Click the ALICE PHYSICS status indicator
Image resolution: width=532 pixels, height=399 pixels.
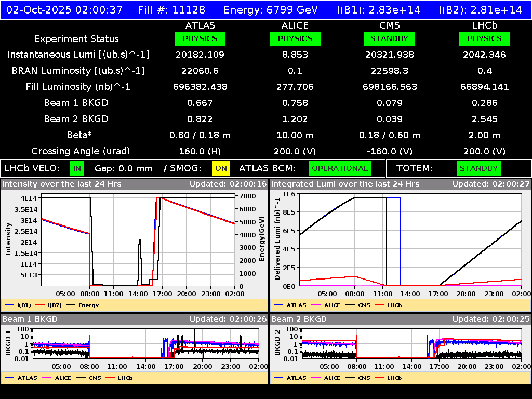click(x=295, y=38)
